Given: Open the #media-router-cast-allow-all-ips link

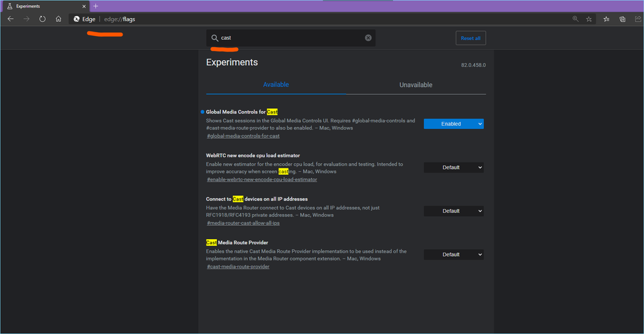Looking at the screenshot, I should pos(243,223).
